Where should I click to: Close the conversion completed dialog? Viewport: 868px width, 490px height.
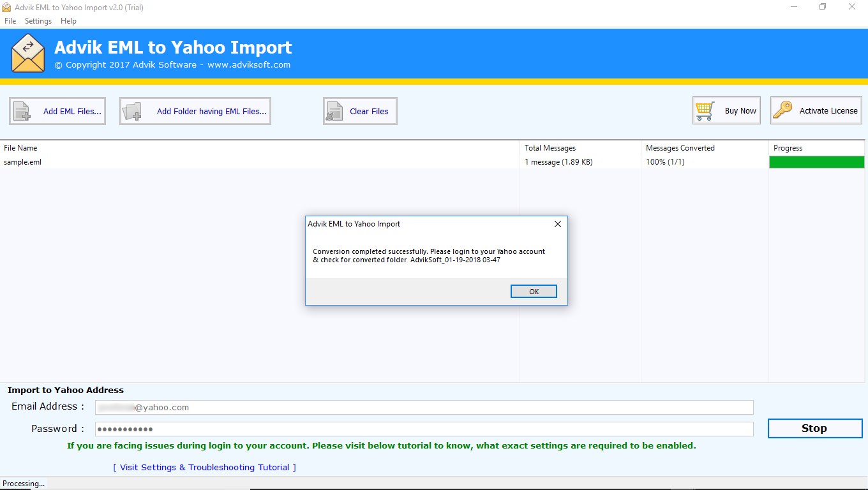click(557, 224)
